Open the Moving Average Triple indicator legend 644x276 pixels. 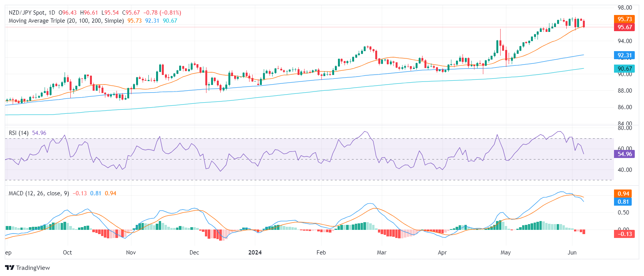pos(66,21)
